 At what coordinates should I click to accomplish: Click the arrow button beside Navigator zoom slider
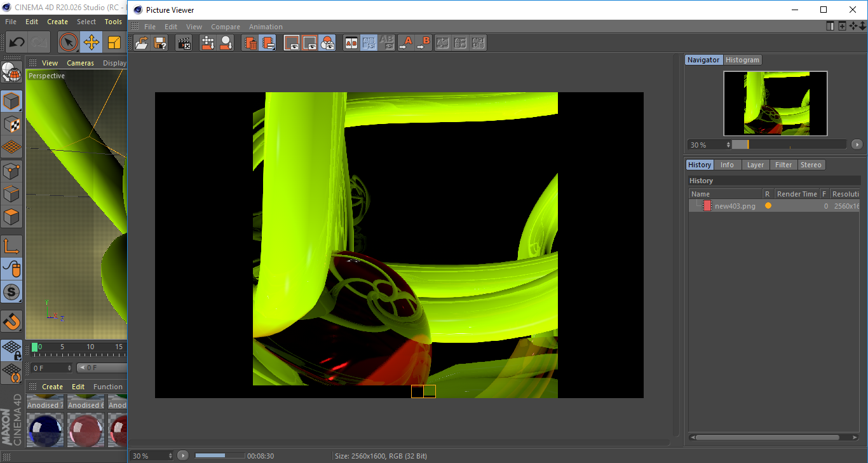pyautogui.click(x=857, y=144)
